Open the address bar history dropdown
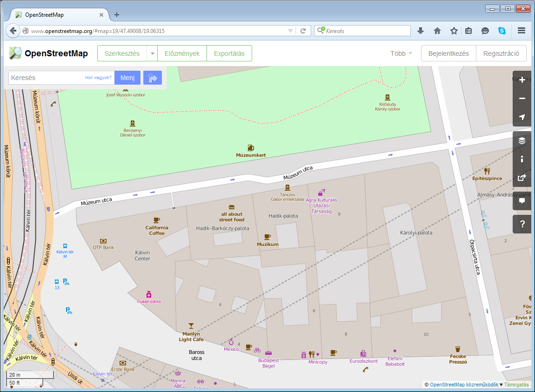The width and height of the screenshot is (535, 392). coord(290,31)
